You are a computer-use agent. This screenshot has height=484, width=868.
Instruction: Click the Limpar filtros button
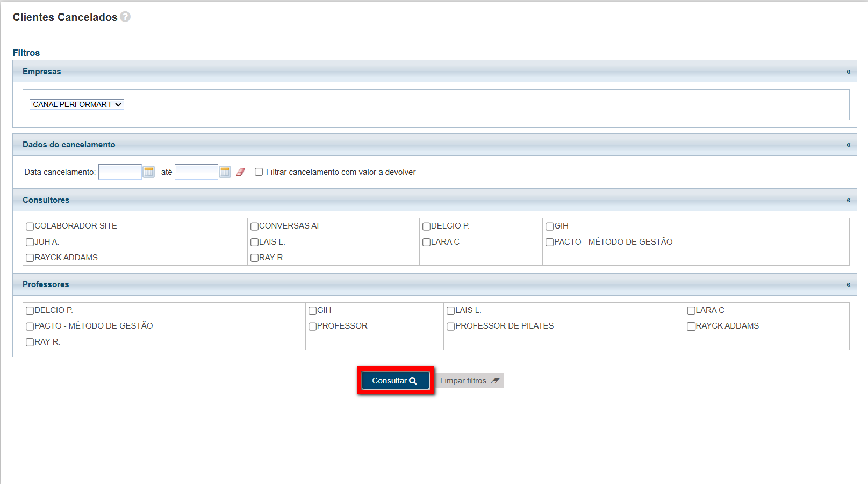(x=469, y=381)
